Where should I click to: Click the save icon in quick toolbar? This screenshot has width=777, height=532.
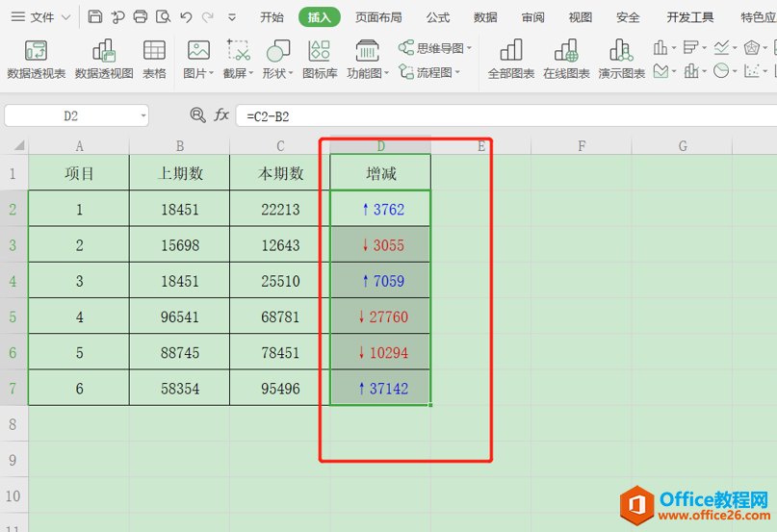94,17
